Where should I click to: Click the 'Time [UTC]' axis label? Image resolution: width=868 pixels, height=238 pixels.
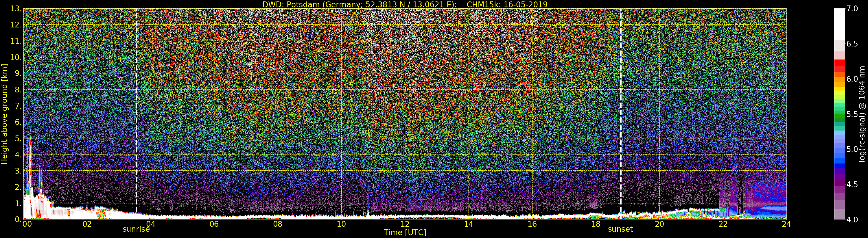(x=405, y=233)
